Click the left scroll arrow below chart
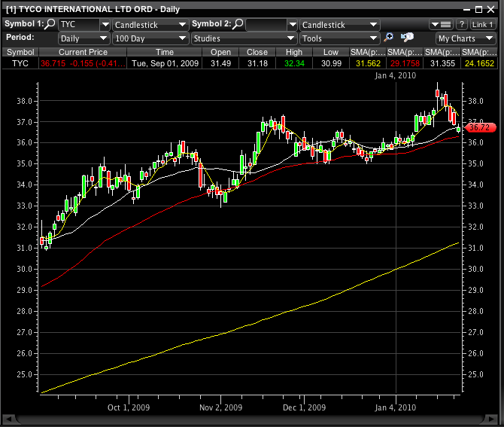504x427 pixels. pyautogui.click(x=8, y=419)
